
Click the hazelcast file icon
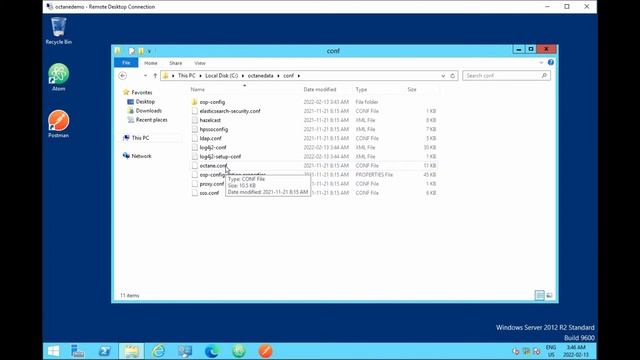pyautogui.click(x=195, y=120)
